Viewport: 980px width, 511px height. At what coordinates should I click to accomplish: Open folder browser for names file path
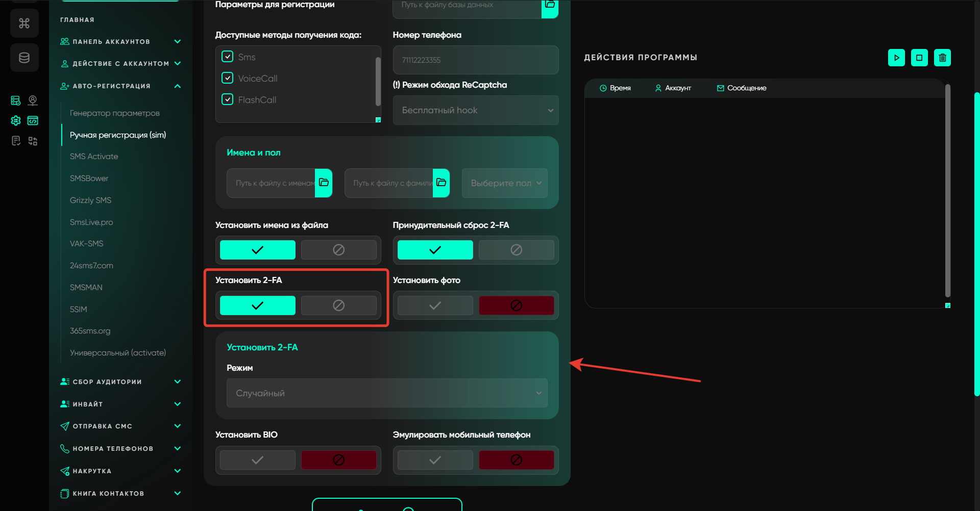(324, 183)
